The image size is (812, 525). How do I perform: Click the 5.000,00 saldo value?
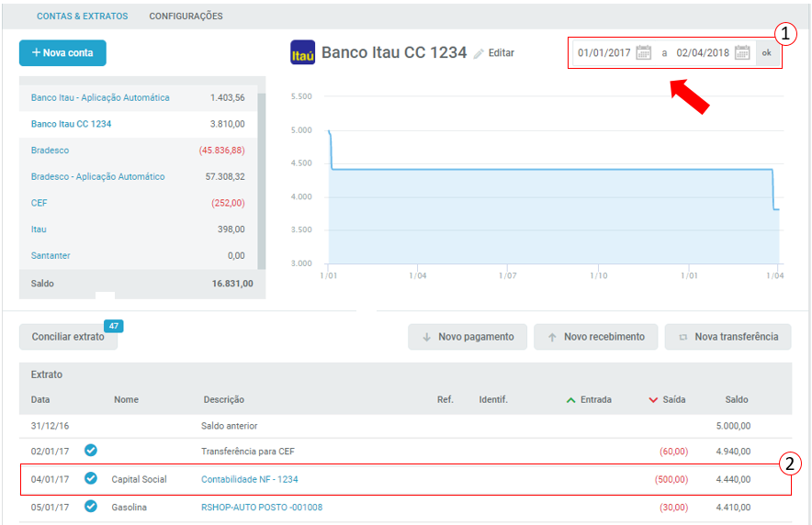pyautogui.click(x=733, y=426)
